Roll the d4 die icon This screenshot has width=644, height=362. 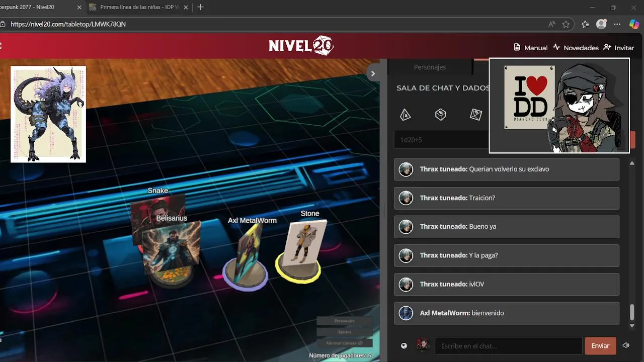[x=405, y=115]
